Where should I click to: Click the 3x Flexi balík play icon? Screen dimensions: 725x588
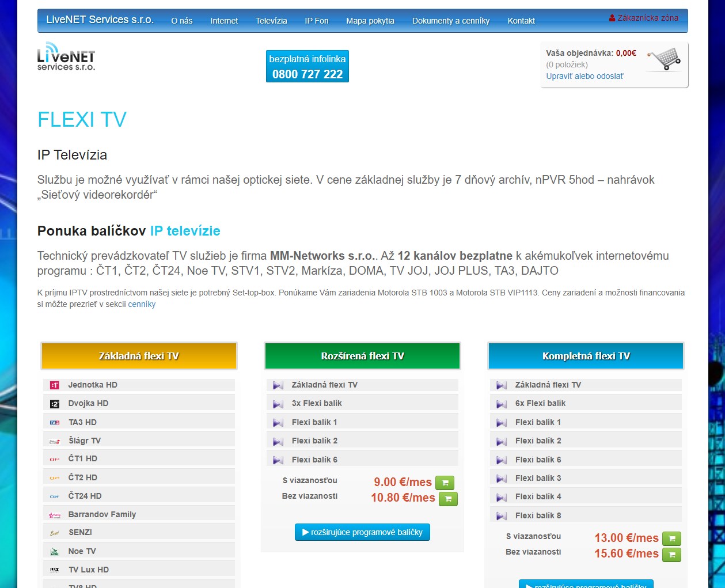click(278, 404)
